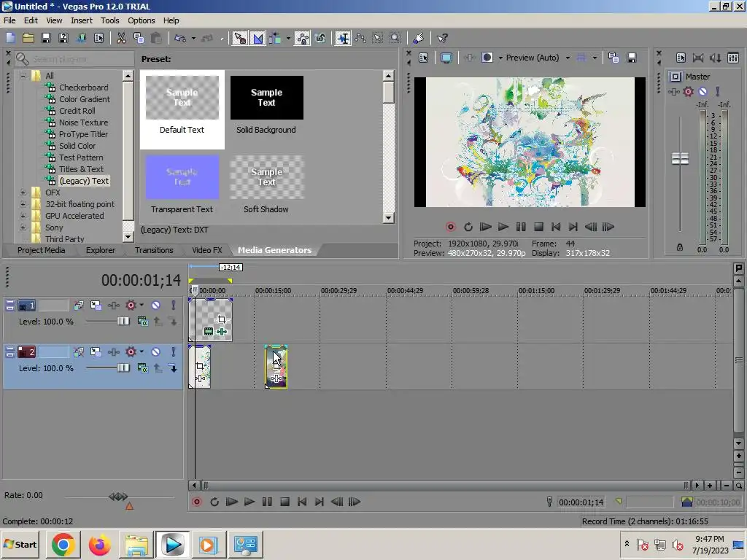This screenshot has height=560, width=747.
Task: Select ProType Titler in the generators list
Action: pos(83,134)
